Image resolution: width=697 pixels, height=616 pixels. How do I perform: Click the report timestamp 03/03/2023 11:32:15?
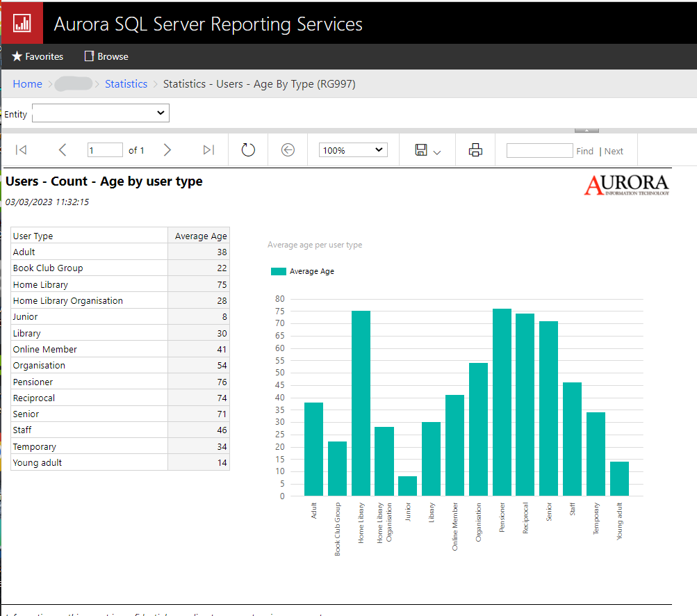[x=47, y=202]
